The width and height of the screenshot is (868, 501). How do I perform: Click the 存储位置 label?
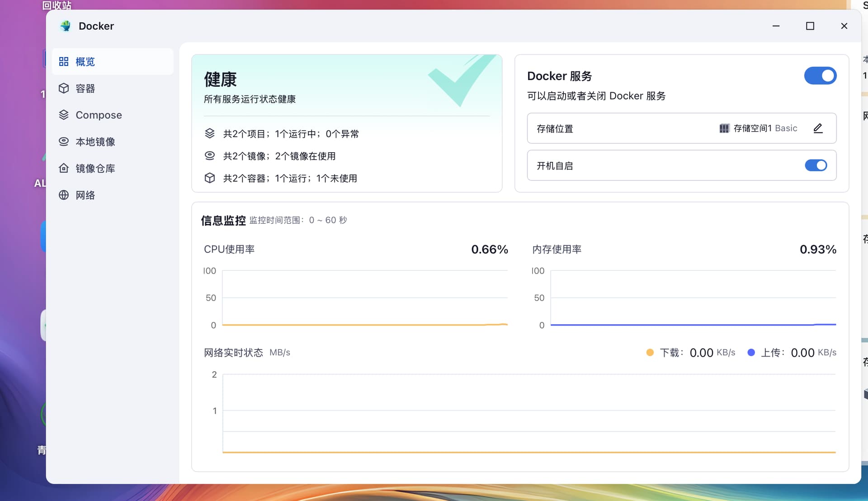[555, 129]
